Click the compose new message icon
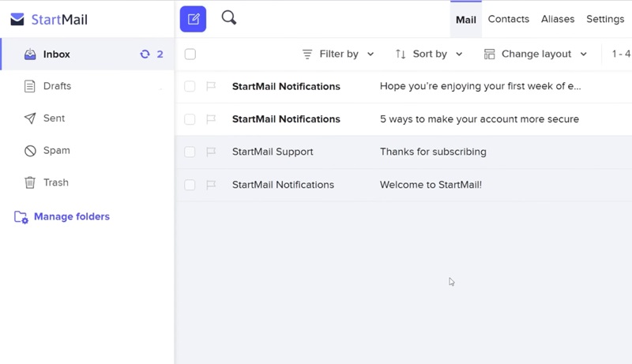The image size is (632, 364). coord(193,19)
